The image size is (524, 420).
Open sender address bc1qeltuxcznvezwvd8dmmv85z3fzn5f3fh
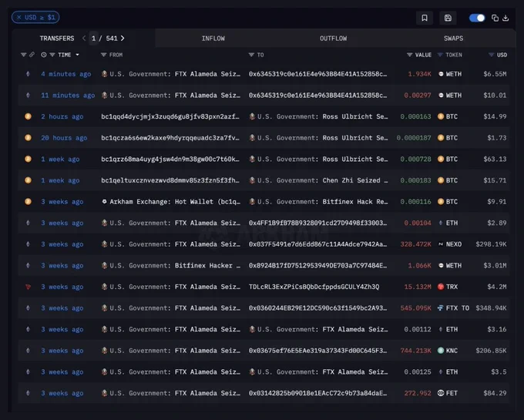tap(170, 180)
